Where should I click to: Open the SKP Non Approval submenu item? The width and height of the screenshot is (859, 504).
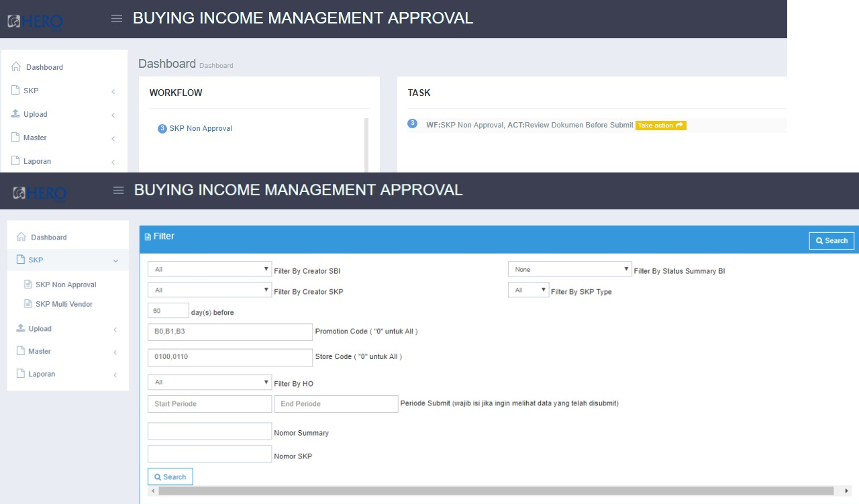coord(66,285)
